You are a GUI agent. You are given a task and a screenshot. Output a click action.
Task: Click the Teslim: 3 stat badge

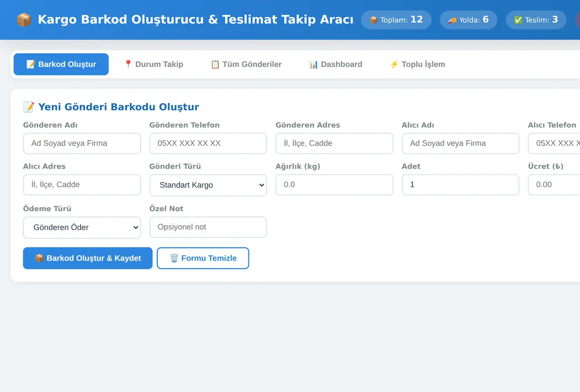tap(536, 20)
